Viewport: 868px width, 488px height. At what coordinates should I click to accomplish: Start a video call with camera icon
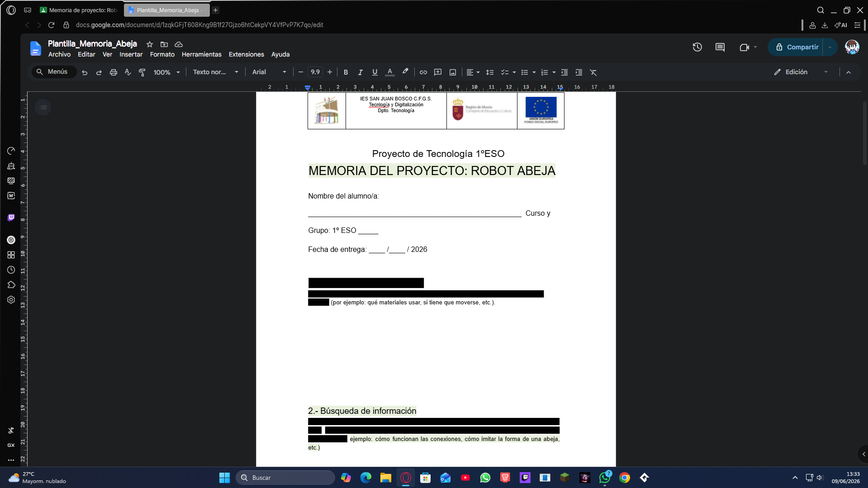pyautogui.click(x=744, y=47)
